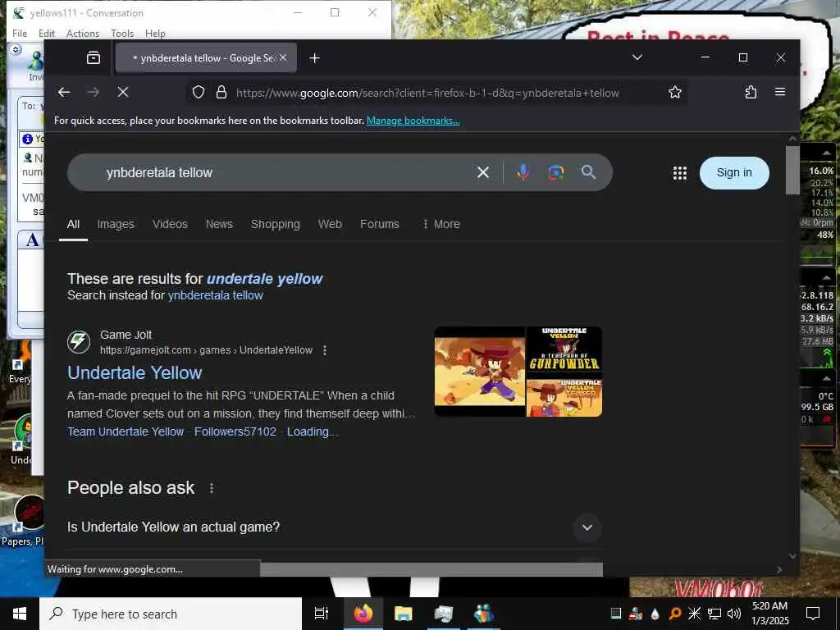This screenshot has width=840, height=630.
Task: Click the taskbar search box
Action: click(x=171, y=614)
